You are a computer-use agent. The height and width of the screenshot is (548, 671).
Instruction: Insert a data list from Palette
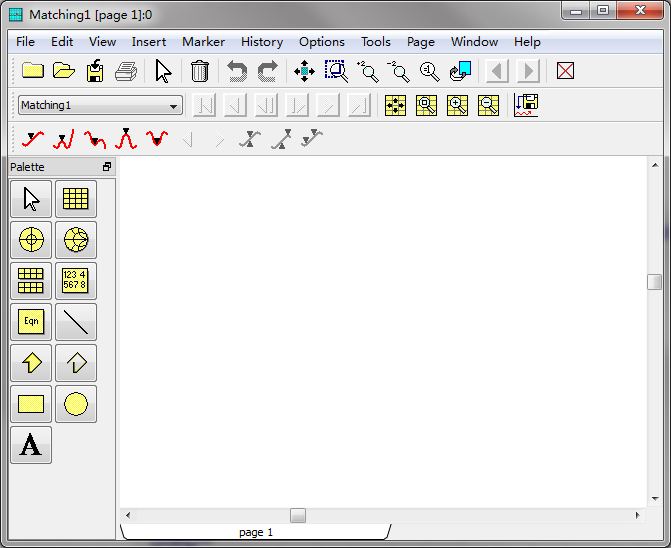[76, 281]
